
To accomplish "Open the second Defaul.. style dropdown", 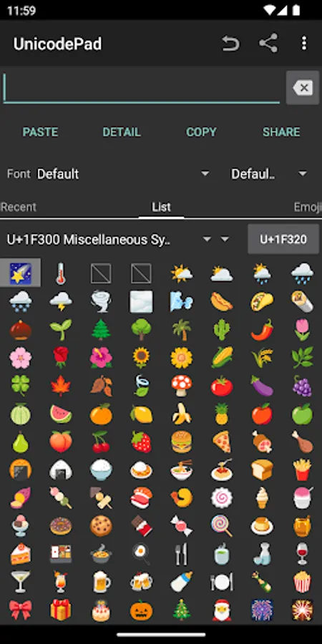I will point(269,174).
